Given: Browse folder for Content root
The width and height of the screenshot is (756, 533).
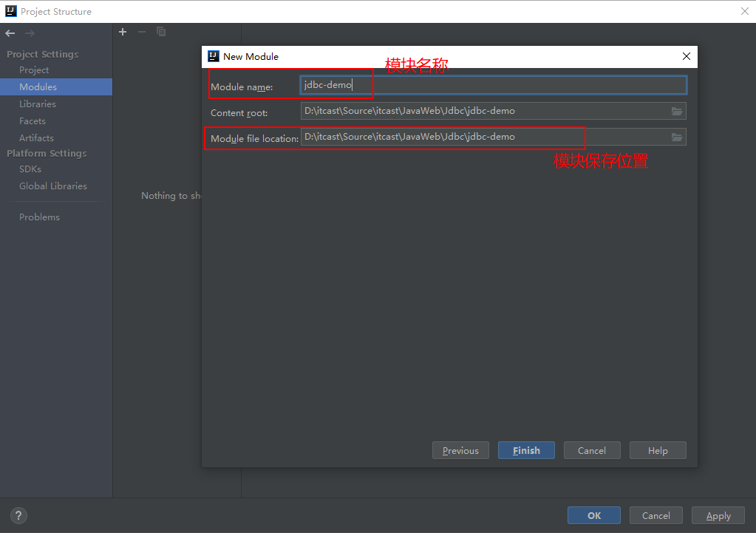Looking at the screenshot, I should (676, 112).
